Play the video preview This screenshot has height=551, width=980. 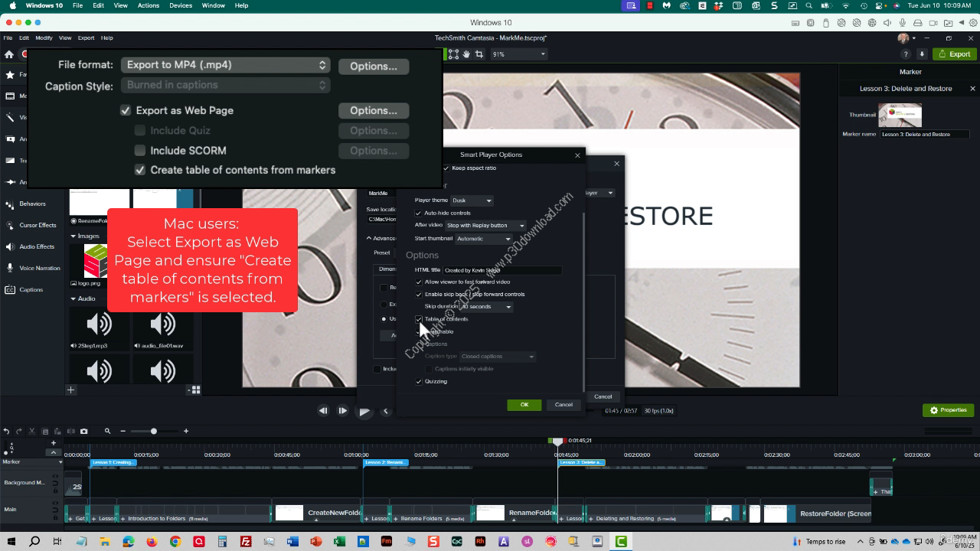coord(364,412)
